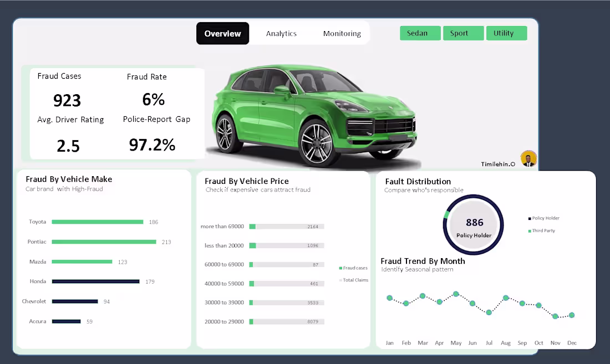This screenshot has height=364, width=610.
Task: Click the 'Fraud By Vehicle Make' chart title
Action: click(x=69, y=179)
